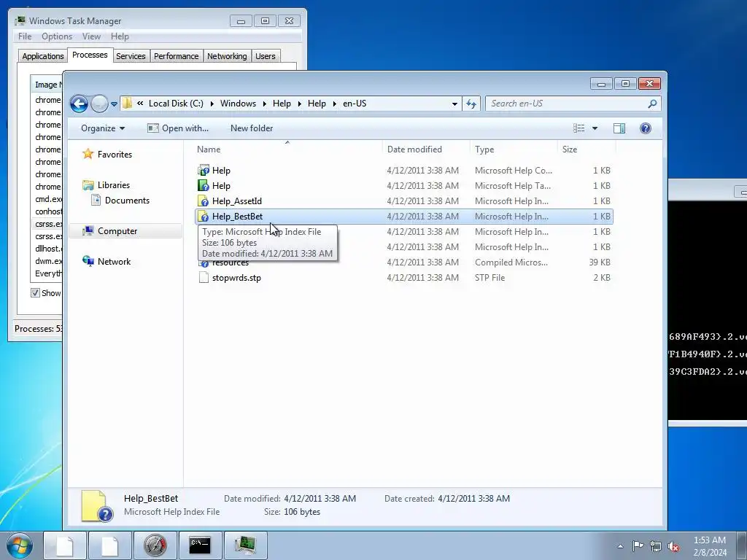The image size is (747, 560).
Task: Select the Help_AssetId file icon
Action: coord(204,201)
